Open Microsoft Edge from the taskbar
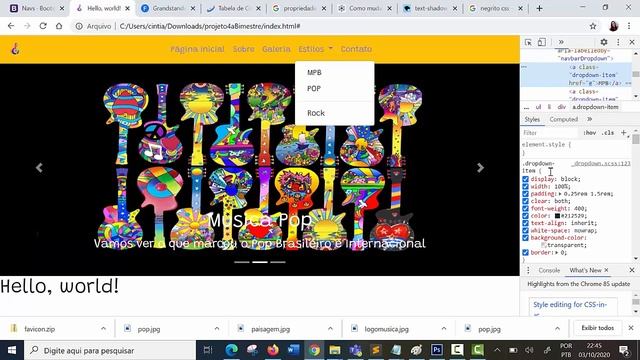 pyautogui.click(x=232, y=350)
